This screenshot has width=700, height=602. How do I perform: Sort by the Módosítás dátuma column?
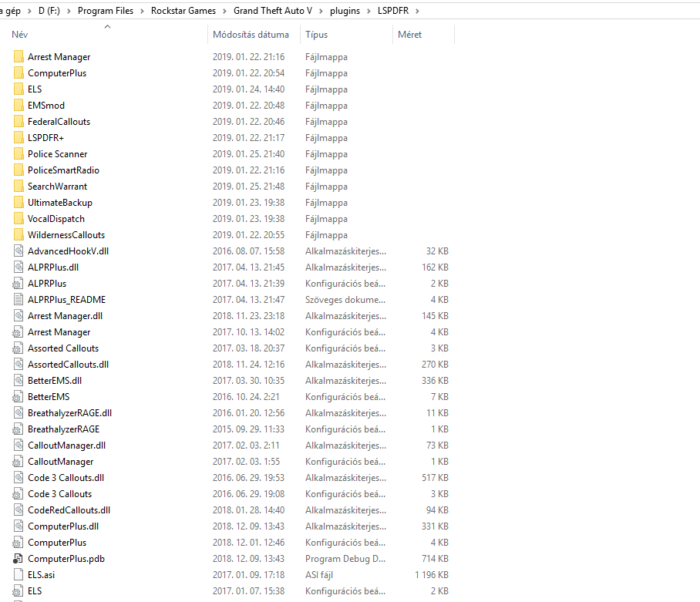251,35
